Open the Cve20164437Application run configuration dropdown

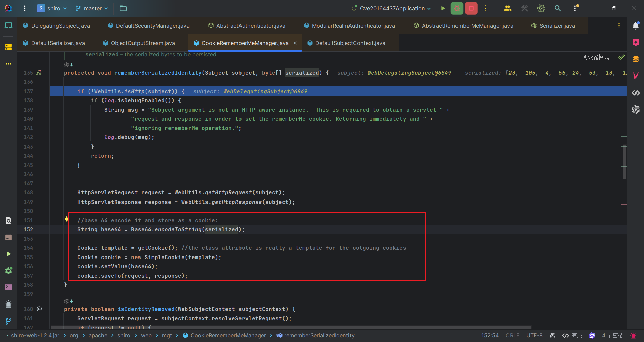pyautogui.click(x=391, y=8)
